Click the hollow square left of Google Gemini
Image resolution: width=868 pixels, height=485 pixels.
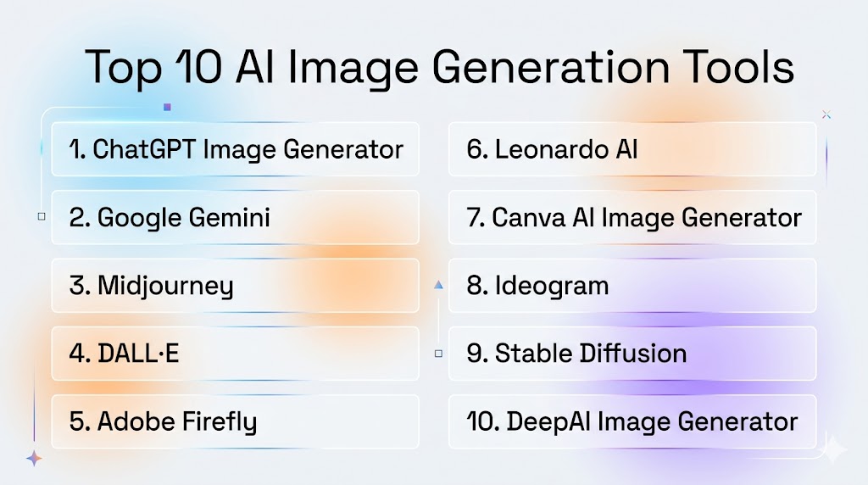[42, 217]
